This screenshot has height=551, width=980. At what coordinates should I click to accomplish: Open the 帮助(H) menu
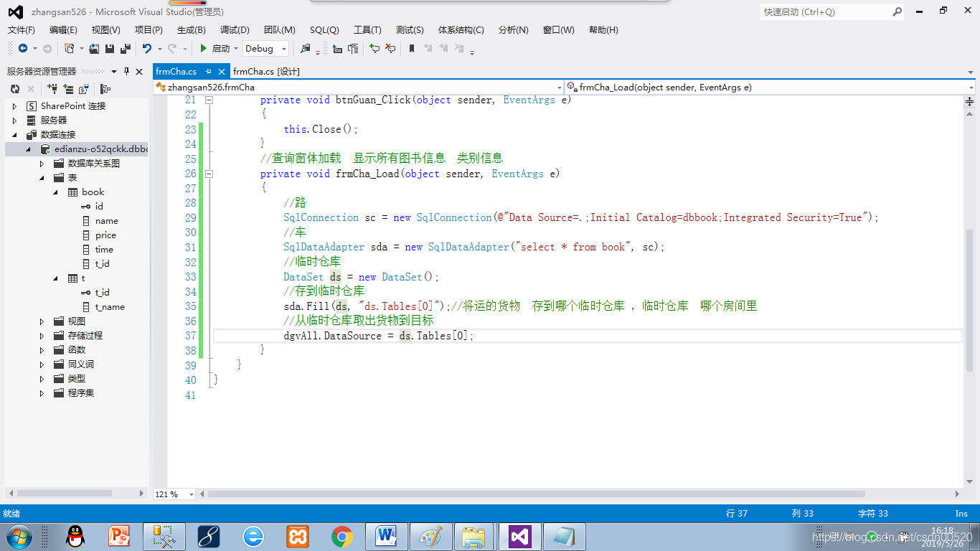click(x=603, y=30)
